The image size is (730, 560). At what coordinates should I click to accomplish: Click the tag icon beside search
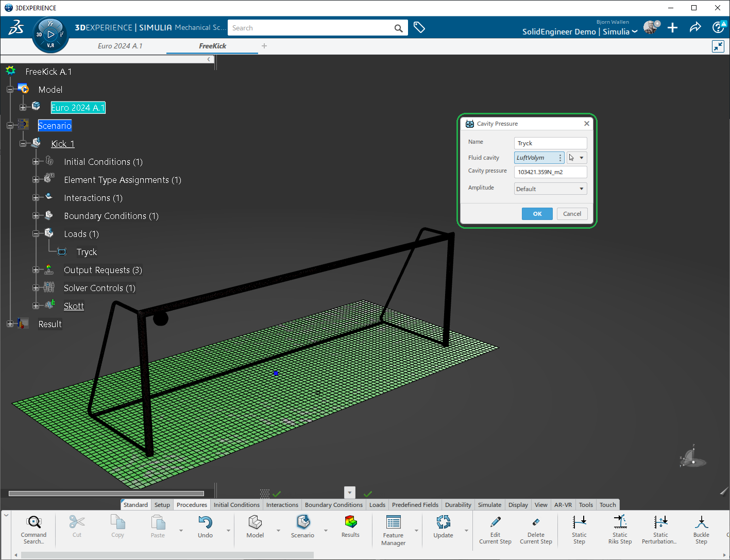click(x=419, y=27)
